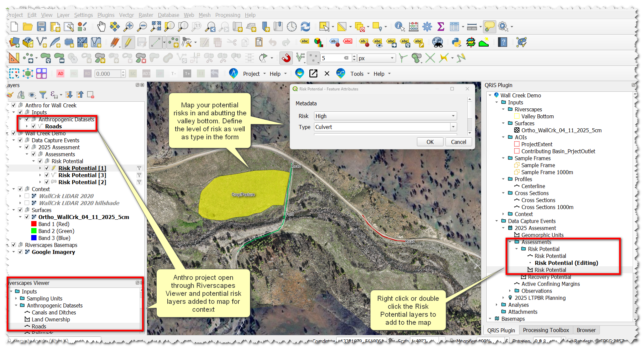Uncheck the Data Capture Events group
This screenshot has height=349, width=644.
pyautogui.click(x=20, y=140)
